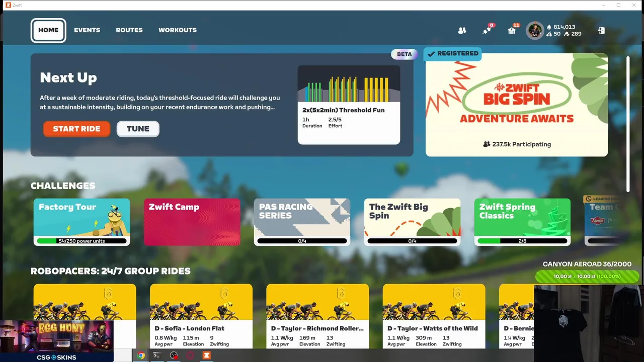Click the PAS Racing Series 0/4 progress bar
Image resolution: width=644 pixels, height=362 pixels.
(x=302, y=241)
